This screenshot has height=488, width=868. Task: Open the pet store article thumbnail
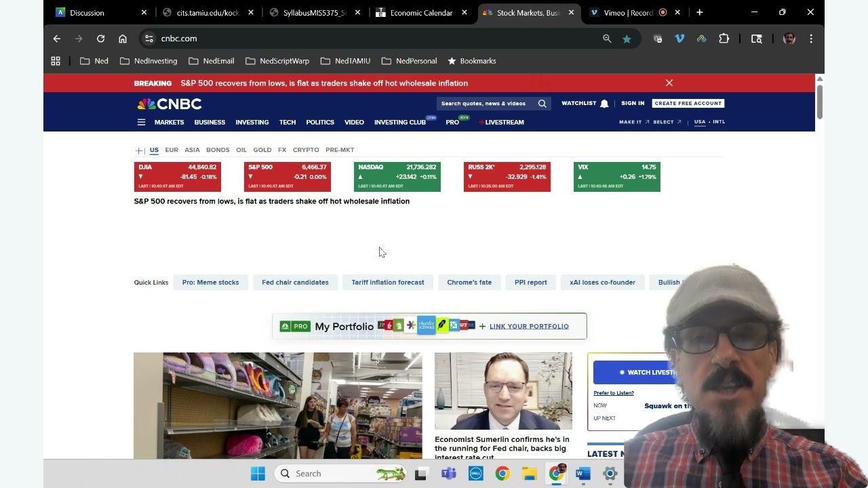277,406
